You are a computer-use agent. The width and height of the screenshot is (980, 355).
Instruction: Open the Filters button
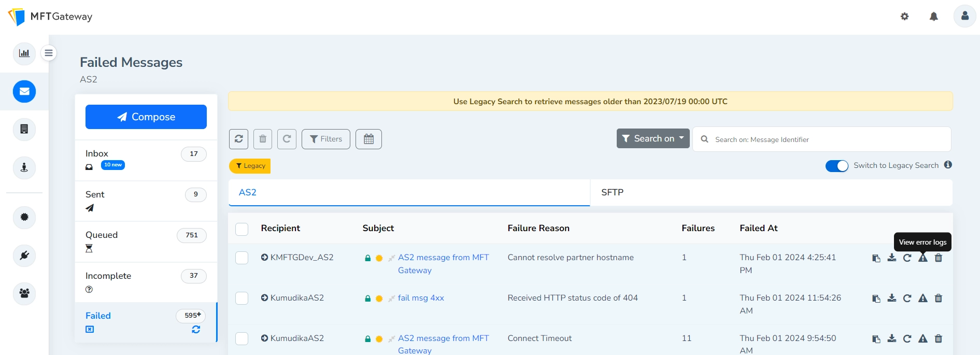tap(326, 139)
